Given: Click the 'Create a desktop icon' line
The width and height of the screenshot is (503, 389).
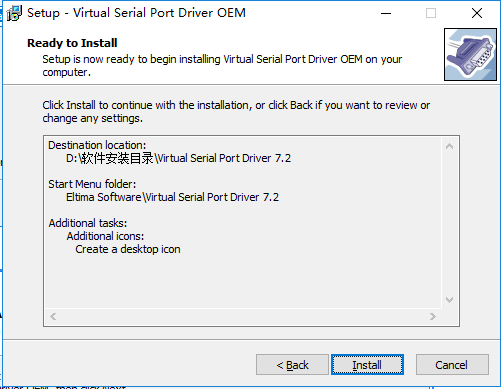Looking at the screenshot, I should point(128,249).
